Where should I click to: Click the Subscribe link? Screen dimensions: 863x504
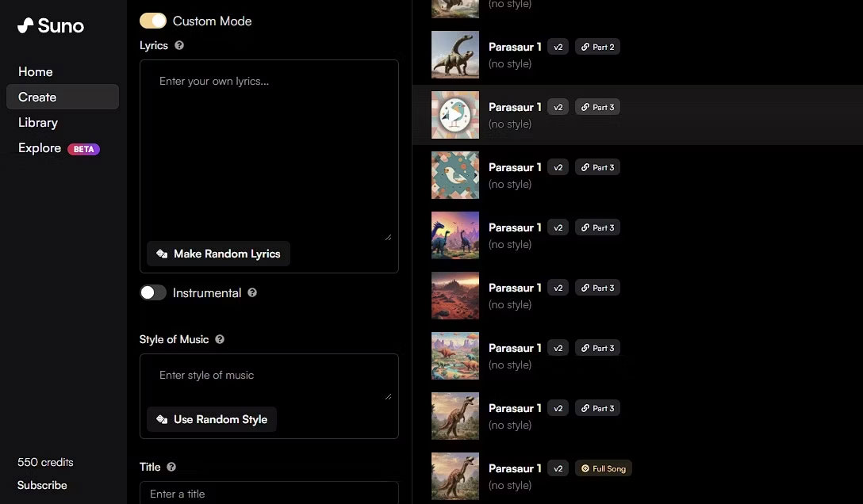[x=42, y=485]
